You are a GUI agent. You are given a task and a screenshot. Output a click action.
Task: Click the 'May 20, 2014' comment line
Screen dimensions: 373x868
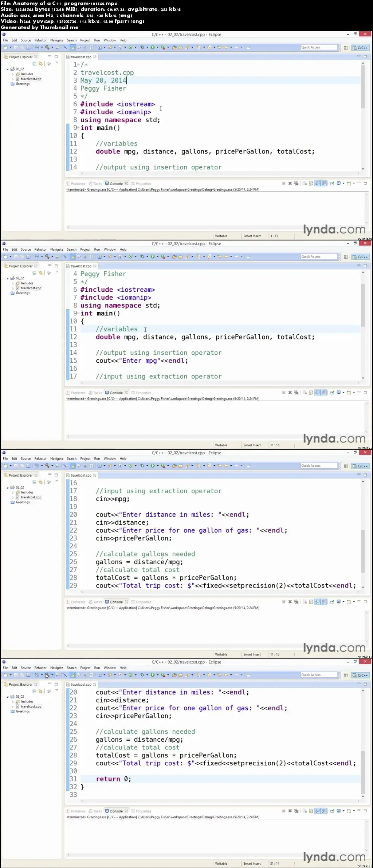(103, 80)
